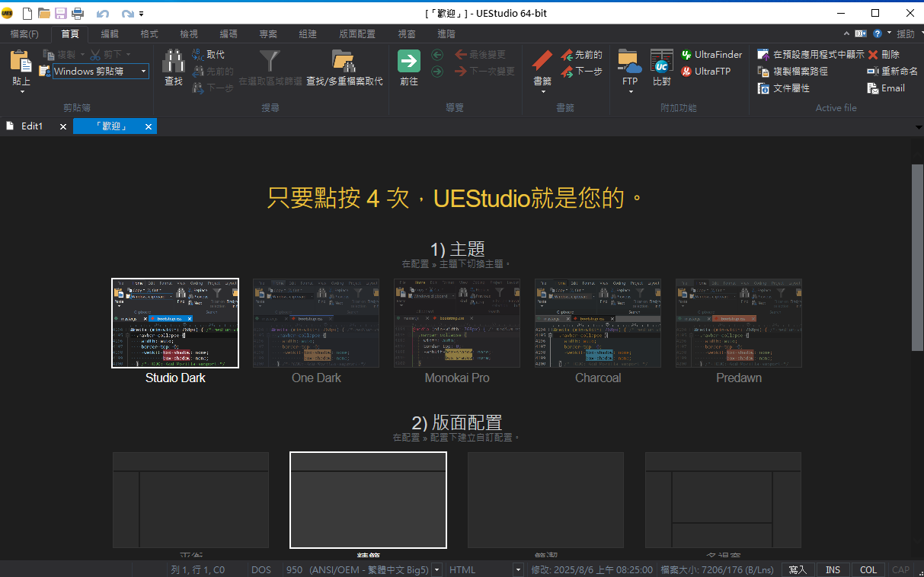Choose the Predawn theme thumbnail

point(739,323)
